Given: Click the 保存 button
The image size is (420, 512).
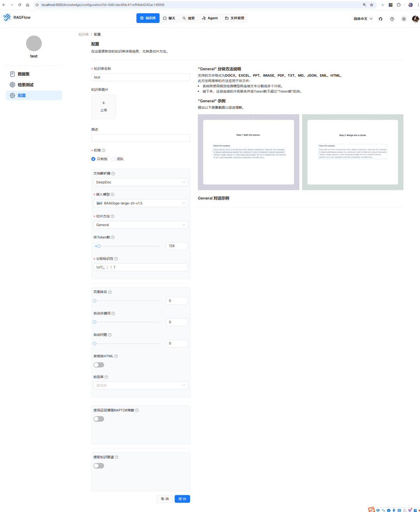Looking at the screenshot, I should tap(182, 499).
